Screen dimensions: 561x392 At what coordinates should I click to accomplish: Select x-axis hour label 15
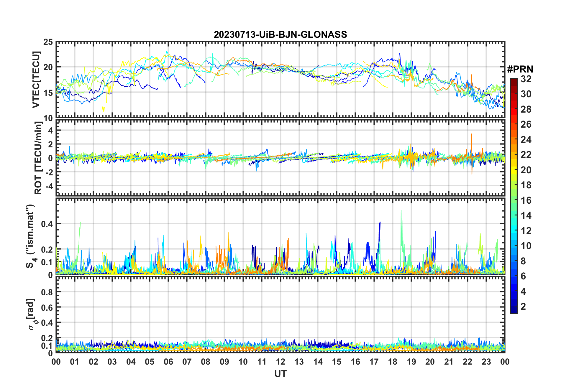point(337,362)
